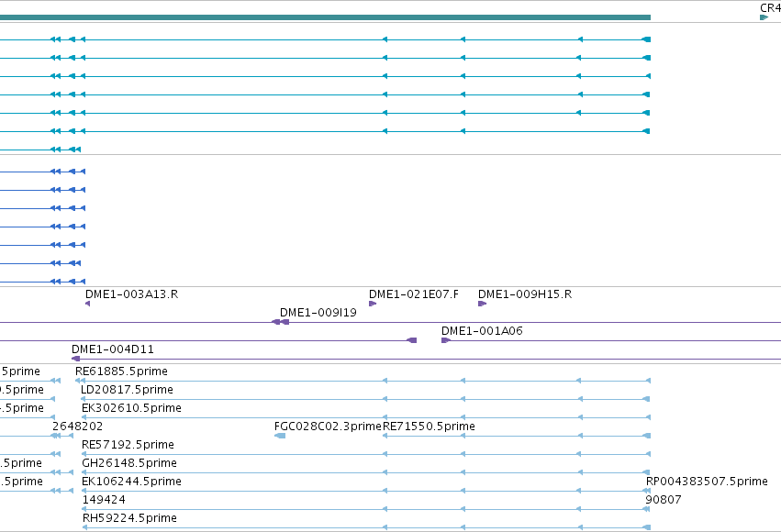Select EST RH59224.5prime
This screenshot has width=781, height=532.
pyautogui.click(x=129, y=518)
